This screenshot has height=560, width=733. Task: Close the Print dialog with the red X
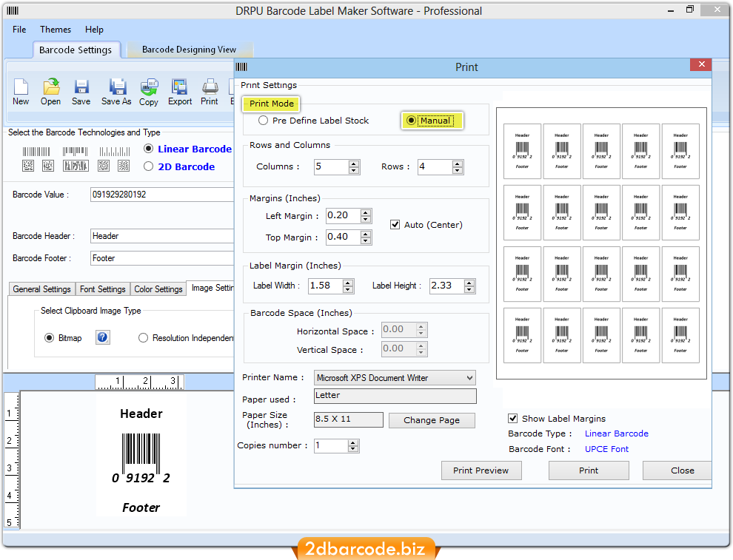(x=700, y=64)
